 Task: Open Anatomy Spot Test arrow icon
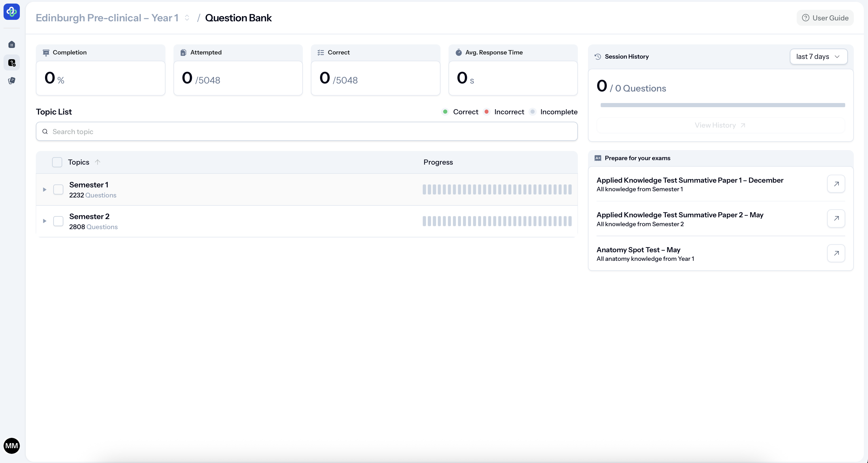click(x=836, y=253)
